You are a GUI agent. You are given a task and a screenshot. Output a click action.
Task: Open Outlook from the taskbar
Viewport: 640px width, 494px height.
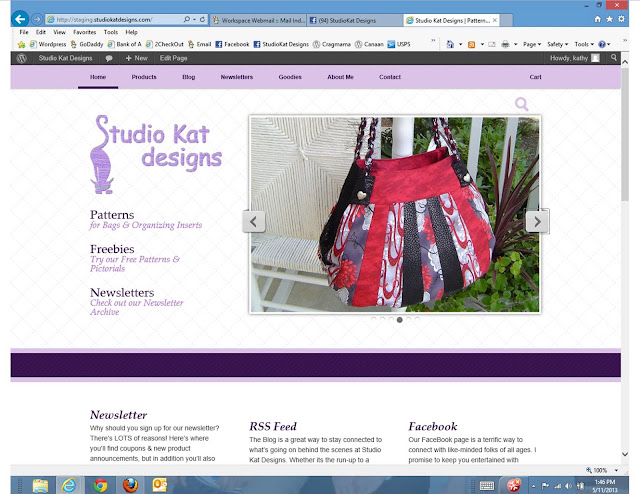click(160, 485)
